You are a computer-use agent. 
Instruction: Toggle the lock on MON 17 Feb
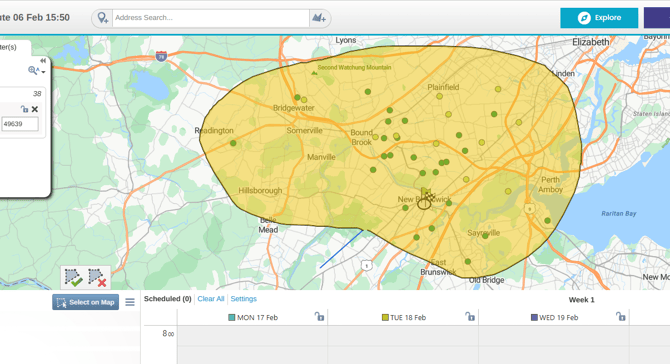click(x=319, y=317)
